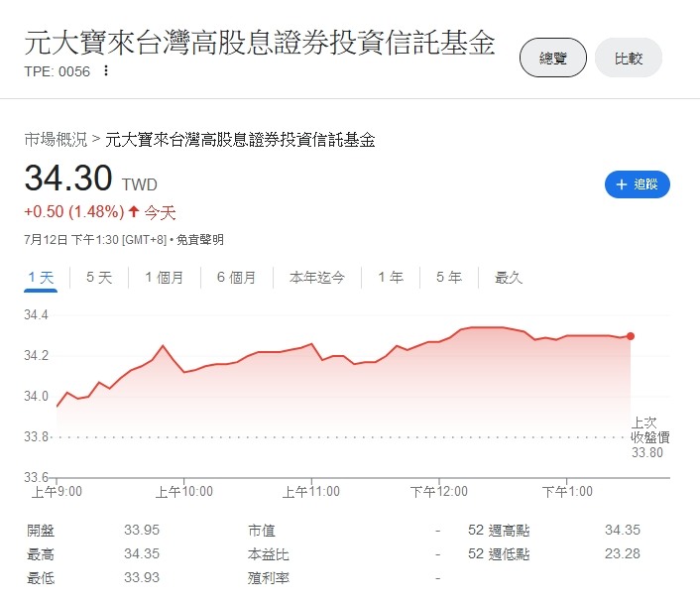Switch to the 6 個月 range tab
700x602 pixels.
tap(236, 278)
